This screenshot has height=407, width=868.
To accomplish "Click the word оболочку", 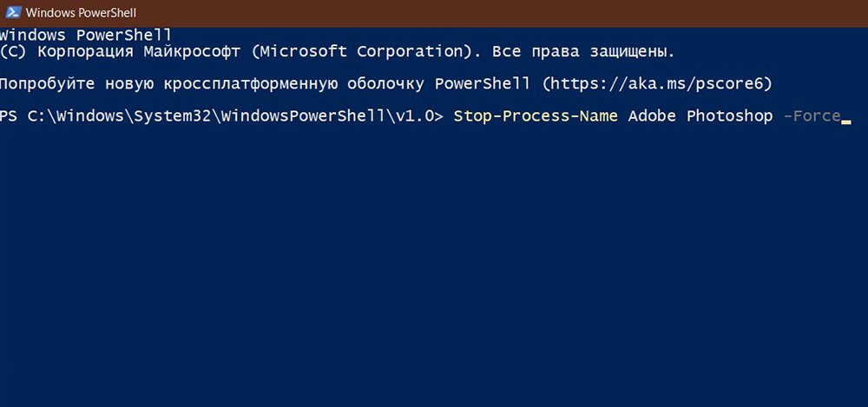I will [386, 84].
